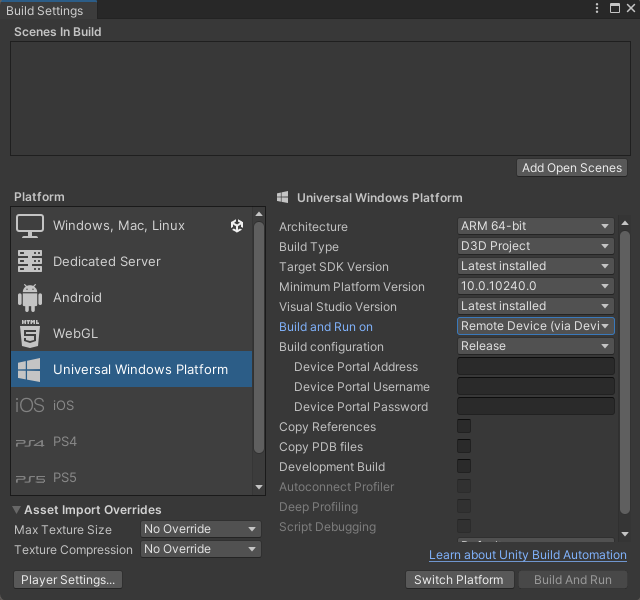
Task: Click the Android robot icon
Action: click(x=30, y=298)
